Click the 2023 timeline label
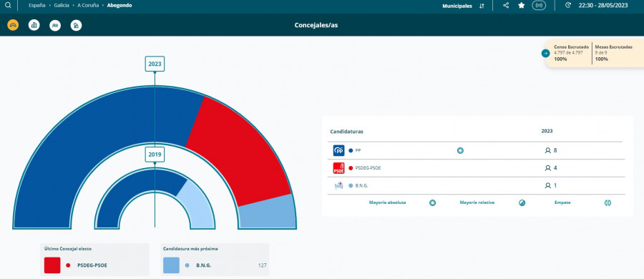 pyautogui.click(x=155, y=64)
